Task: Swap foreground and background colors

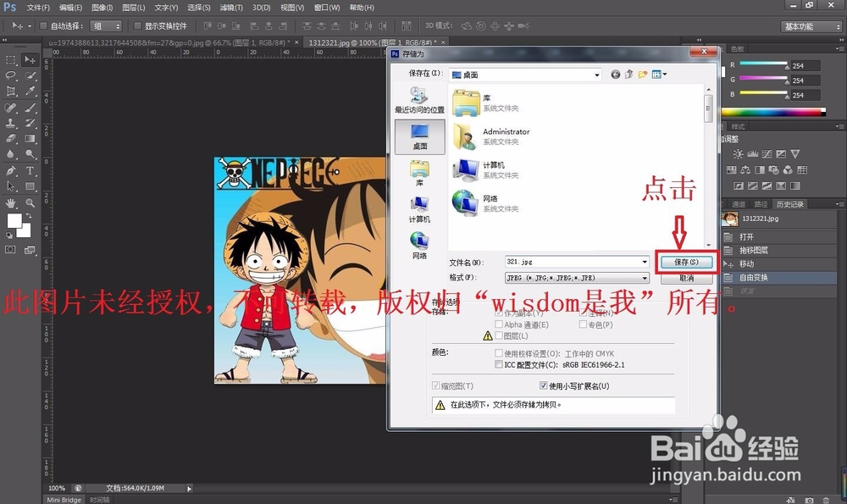Action: [28, 215]
